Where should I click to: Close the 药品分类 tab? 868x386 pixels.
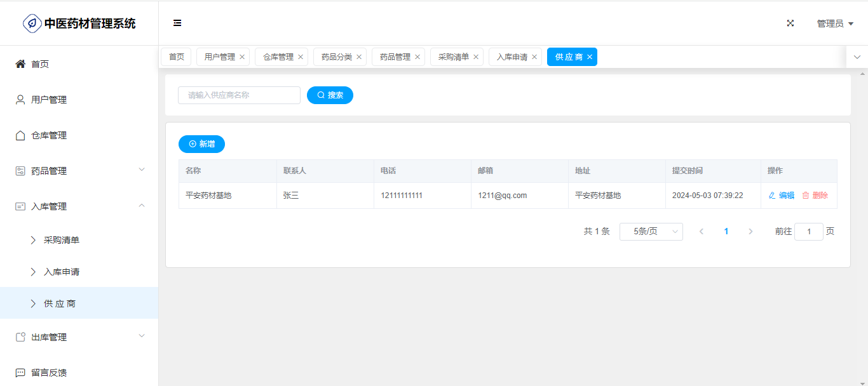(x=359, y=57)
